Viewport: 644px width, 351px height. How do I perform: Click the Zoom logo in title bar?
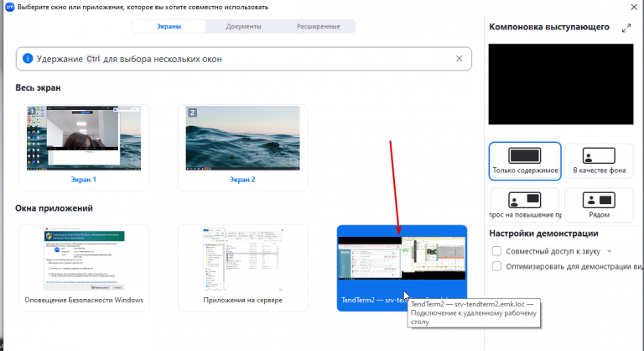(x=9, y=7)
